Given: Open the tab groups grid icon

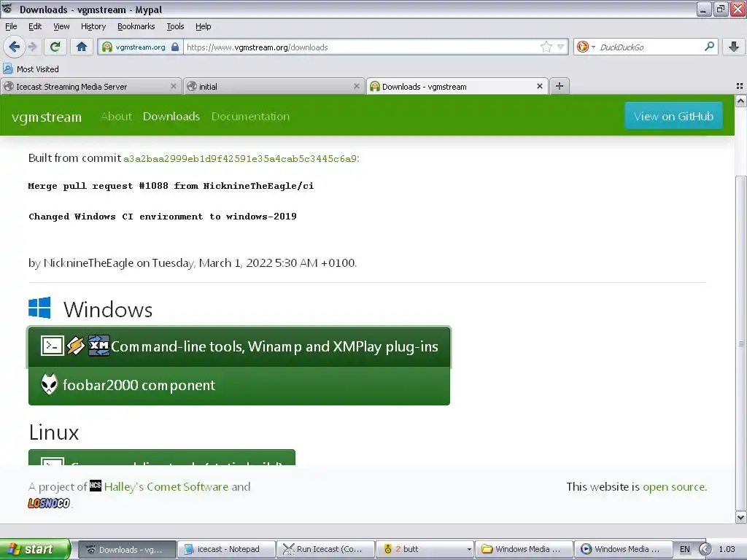Looking at the screenshot, I should [x=740, y=86].
